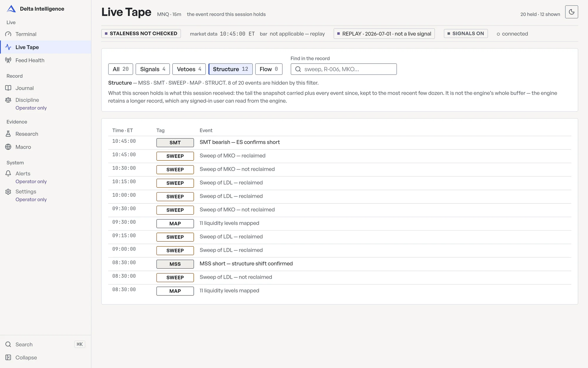
Task: Open the Terminal page
Action: (x=46, y=34)
